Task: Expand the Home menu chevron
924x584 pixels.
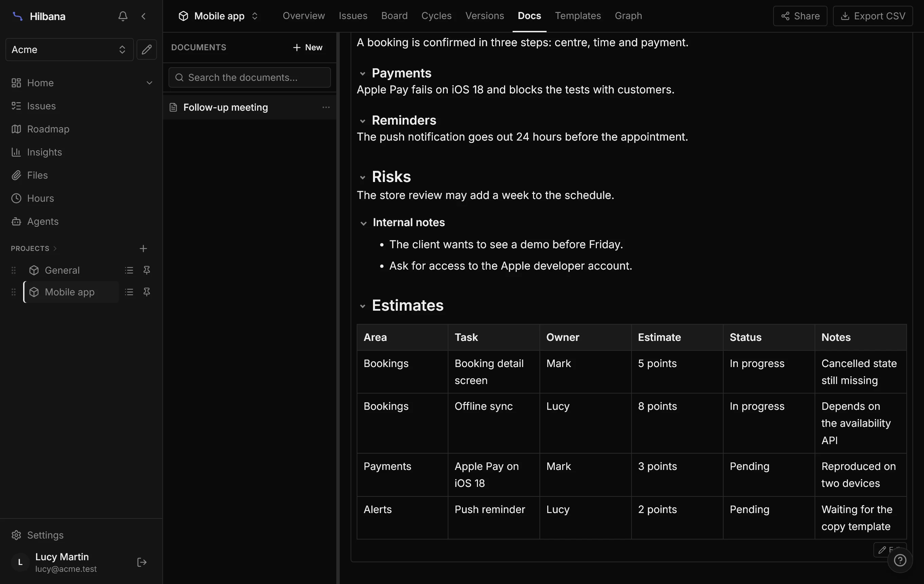Action: pos(149,83)
